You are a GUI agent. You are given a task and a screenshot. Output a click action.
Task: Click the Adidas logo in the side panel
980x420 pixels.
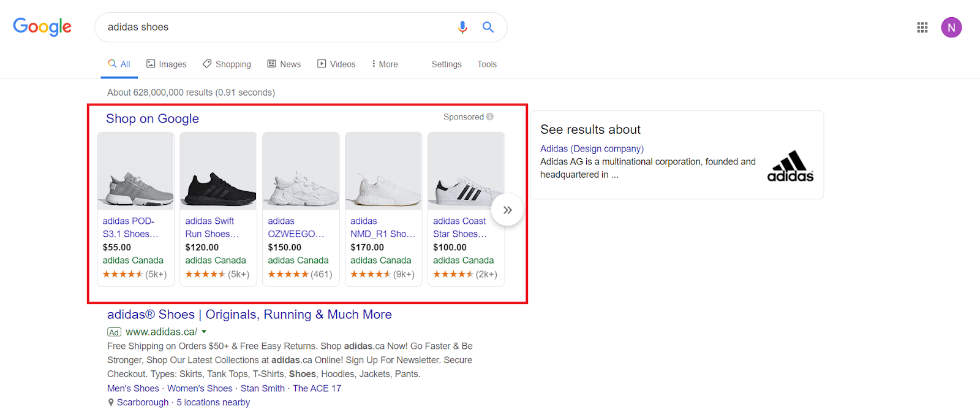click(x=790, y=166)
